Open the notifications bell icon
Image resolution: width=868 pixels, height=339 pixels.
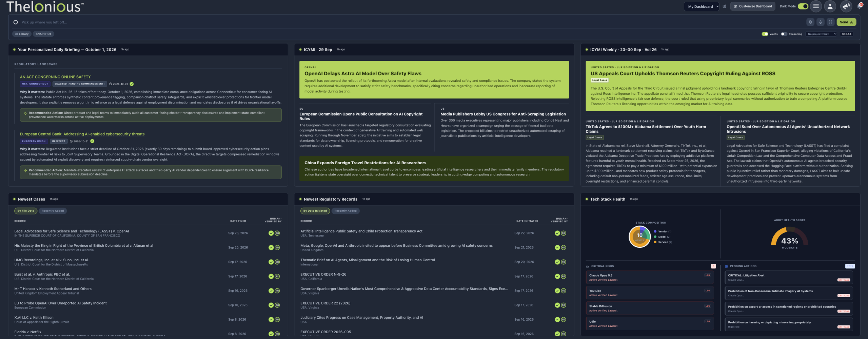tap(860, 6)
